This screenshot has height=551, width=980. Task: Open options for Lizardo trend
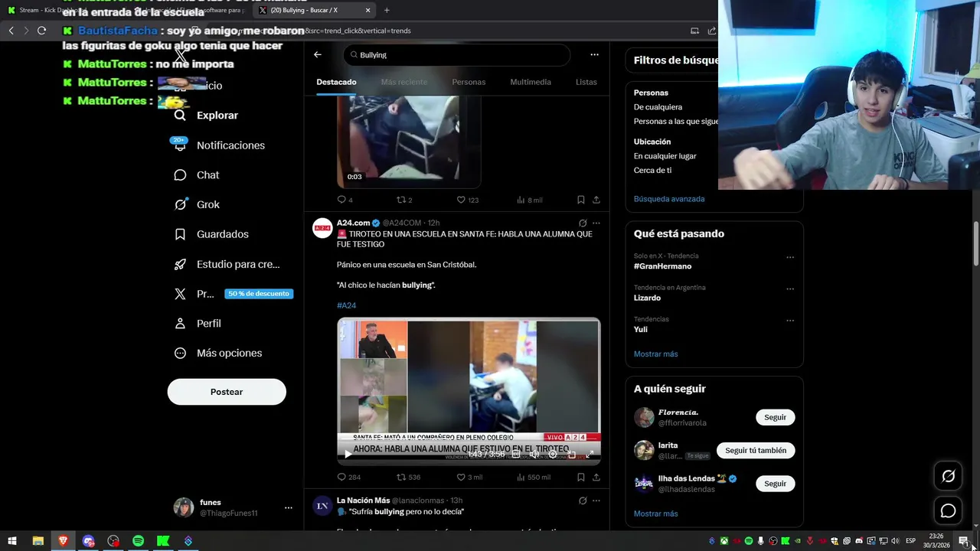tap(790, 289)
